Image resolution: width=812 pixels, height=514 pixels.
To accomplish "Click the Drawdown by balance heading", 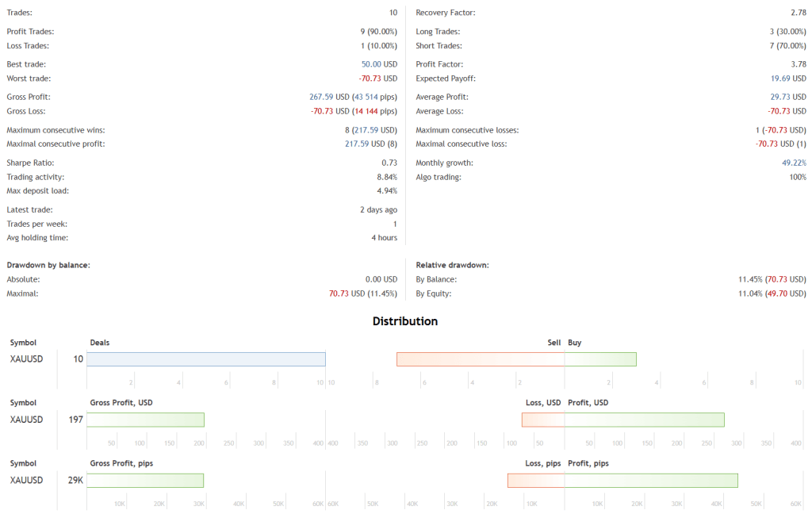I will [48, 265].
